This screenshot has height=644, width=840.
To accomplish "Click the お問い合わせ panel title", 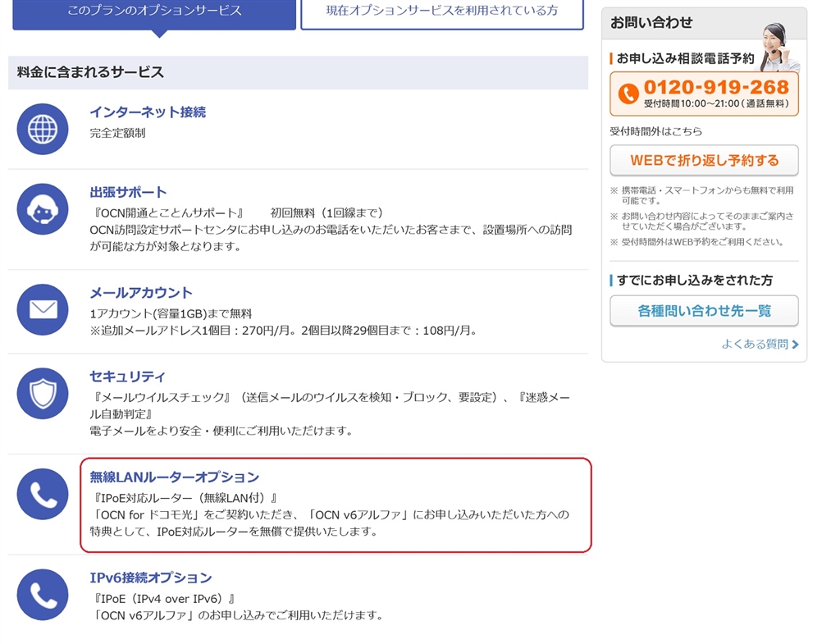I will point(651,22).
